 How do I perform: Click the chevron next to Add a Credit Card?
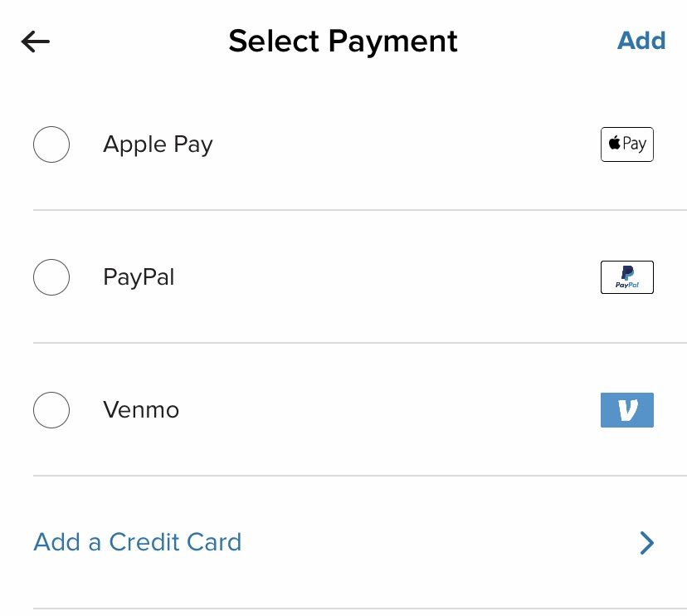point(647,542)
